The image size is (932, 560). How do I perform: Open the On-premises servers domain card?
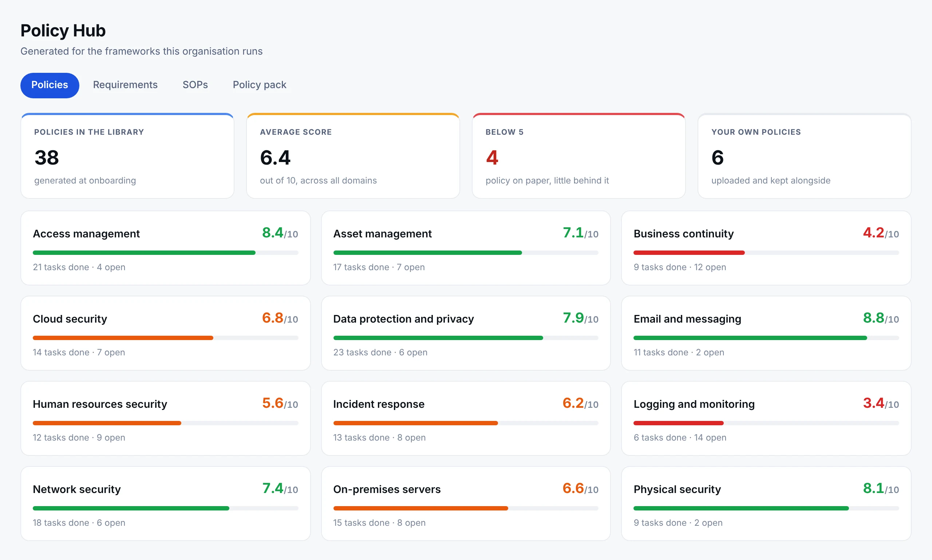pos(466,504)
